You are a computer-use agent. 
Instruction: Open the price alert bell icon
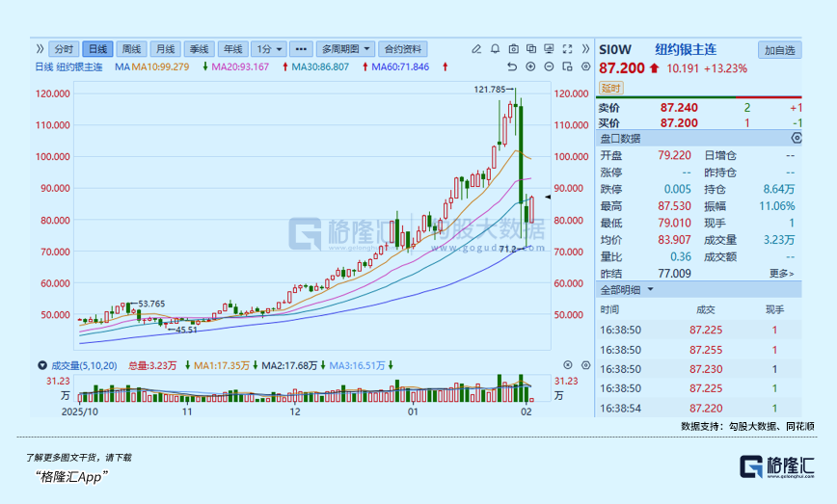coord(495,48)
